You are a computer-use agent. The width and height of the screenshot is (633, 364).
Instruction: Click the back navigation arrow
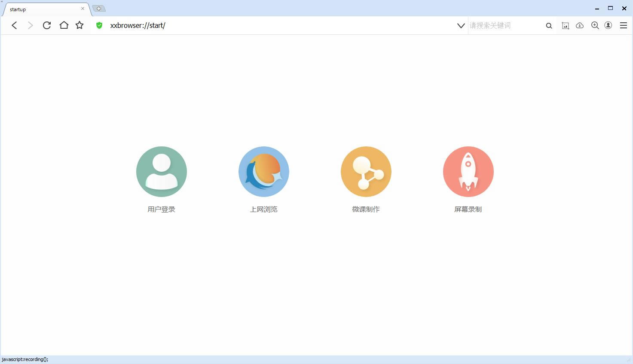(x=14, y=25)
